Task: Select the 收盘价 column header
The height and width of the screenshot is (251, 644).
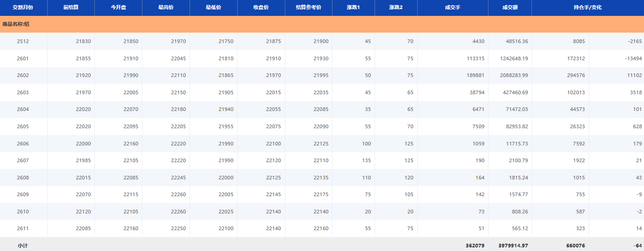Action: (261, 8)
